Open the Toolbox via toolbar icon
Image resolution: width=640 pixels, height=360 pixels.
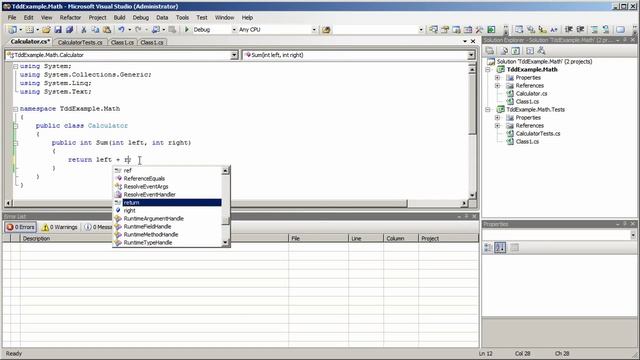coord(479,29)
